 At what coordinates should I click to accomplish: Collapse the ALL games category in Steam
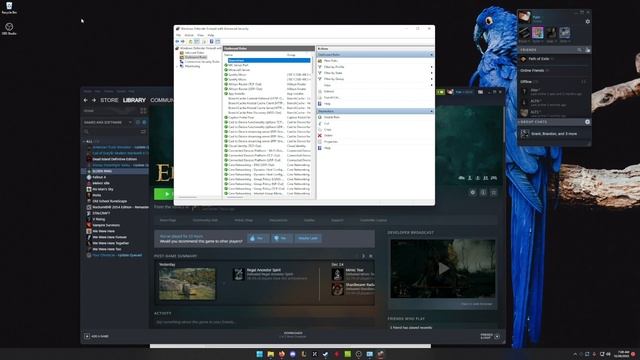tap(84, 141)
